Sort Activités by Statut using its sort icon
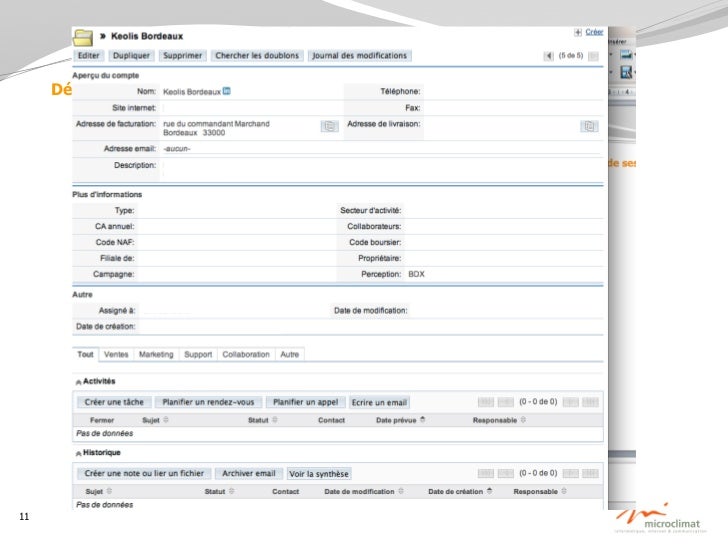Viewport: 728px width, 546px height. pos(275,420)
